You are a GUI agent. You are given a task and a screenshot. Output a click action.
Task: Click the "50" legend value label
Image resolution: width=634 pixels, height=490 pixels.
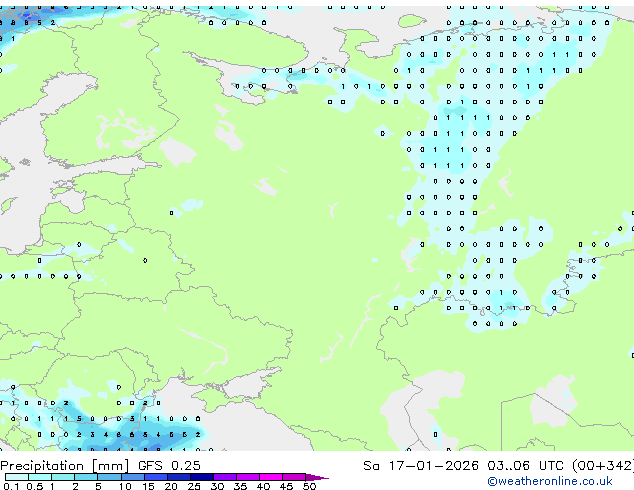click(309, 486)
